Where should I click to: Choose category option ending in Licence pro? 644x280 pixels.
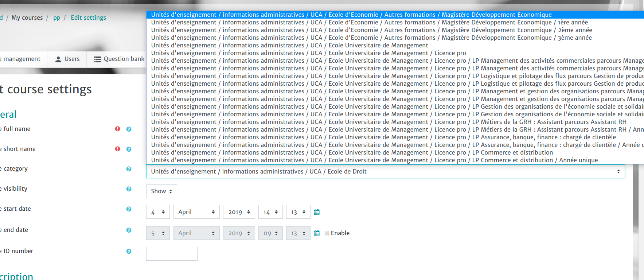[395, 53]
